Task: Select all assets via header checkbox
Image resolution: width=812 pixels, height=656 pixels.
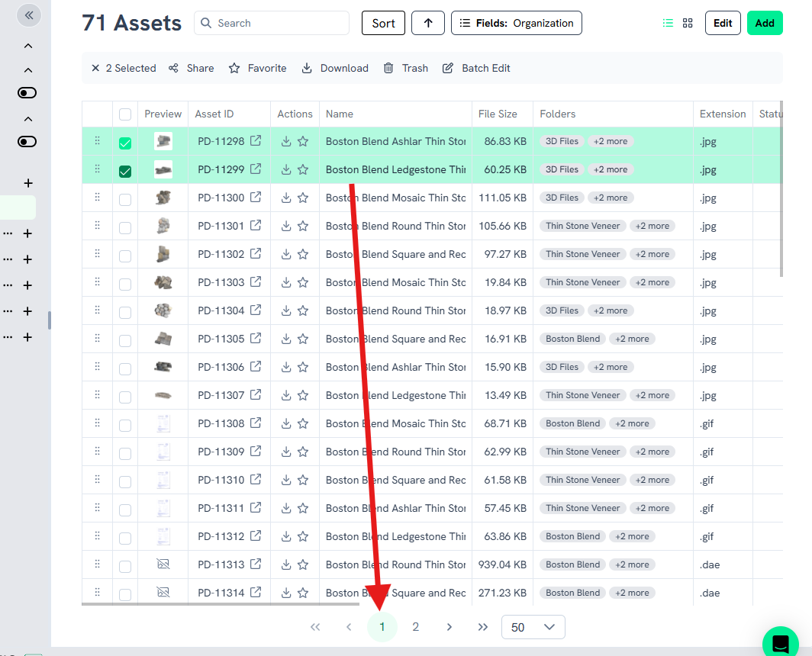Action: [125, 114]
